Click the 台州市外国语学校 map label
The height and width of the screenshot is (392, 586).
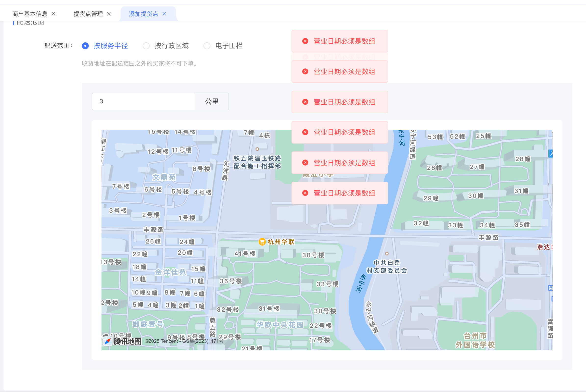[x=475, y=340]
